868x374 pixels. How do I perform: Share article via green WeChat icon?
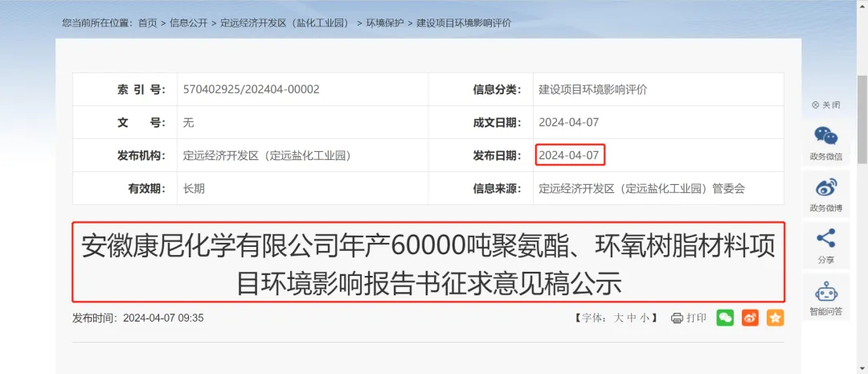725,318
